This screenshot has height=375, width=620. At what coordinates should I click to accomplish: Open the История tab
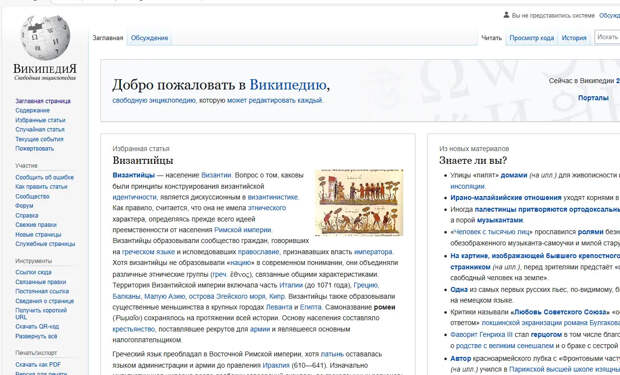[574, 38]
